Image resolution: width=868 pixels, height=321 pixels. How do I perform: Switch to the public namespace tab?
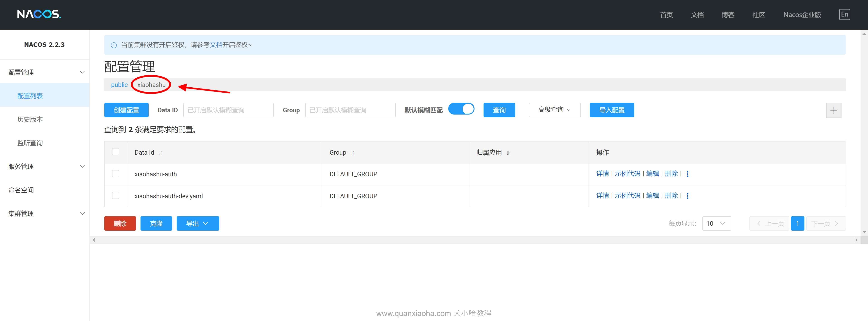(119, 85)
